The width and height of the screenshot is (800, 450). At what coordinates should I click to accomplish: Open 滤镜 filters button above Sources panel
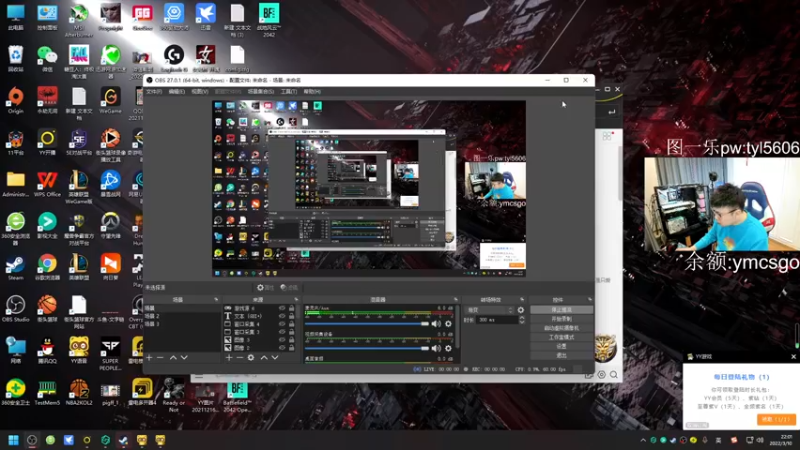click(289, 288)
